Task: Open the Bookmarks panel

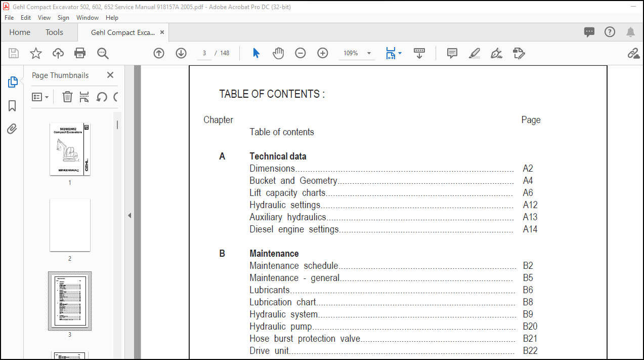Action: [x=12, y=106]
